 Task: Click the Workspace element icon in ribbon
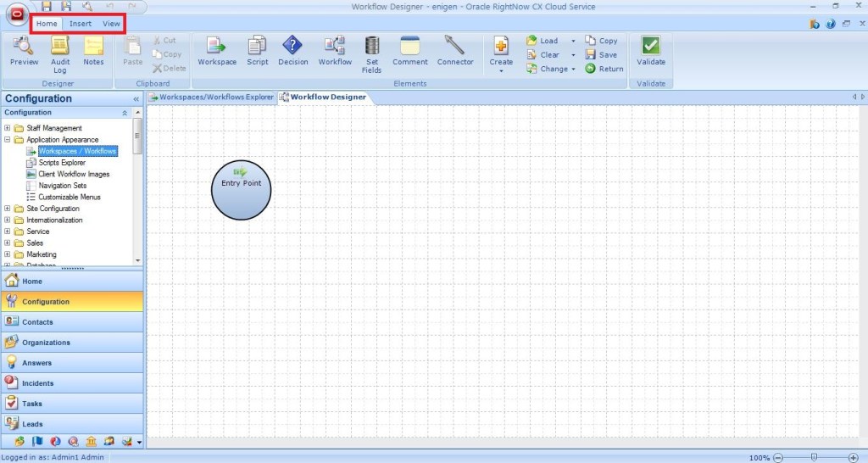(x=216, y=46)
